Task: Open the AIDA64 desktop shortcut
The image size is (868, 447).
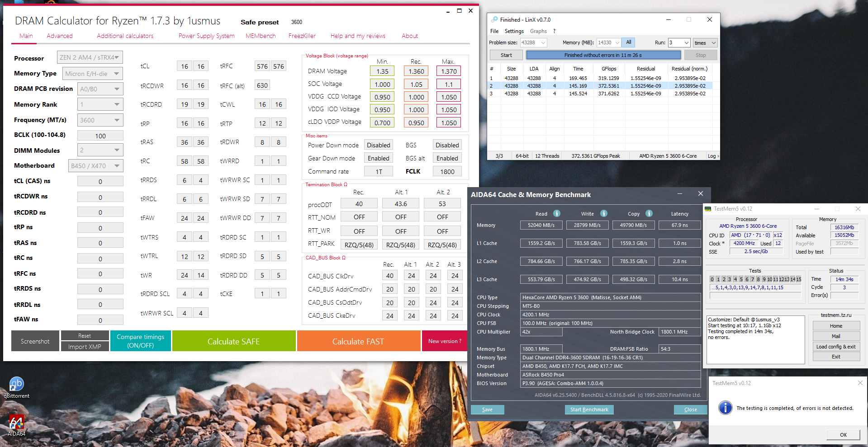Action: pos(17,426)
